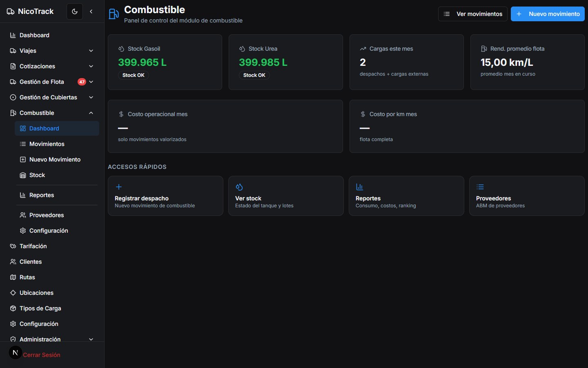Click the Rutas map icon
The image size is (588, 368).
click(x=13, y=277)
